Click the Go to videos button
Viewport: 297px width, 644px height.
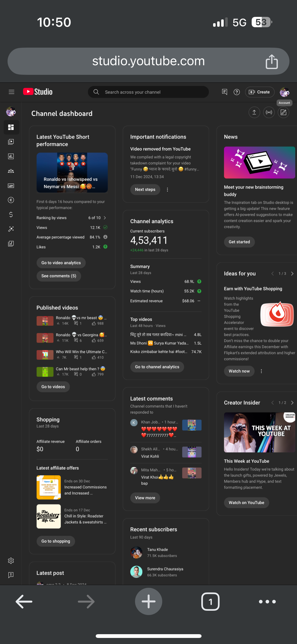click(x=53, y=387)
